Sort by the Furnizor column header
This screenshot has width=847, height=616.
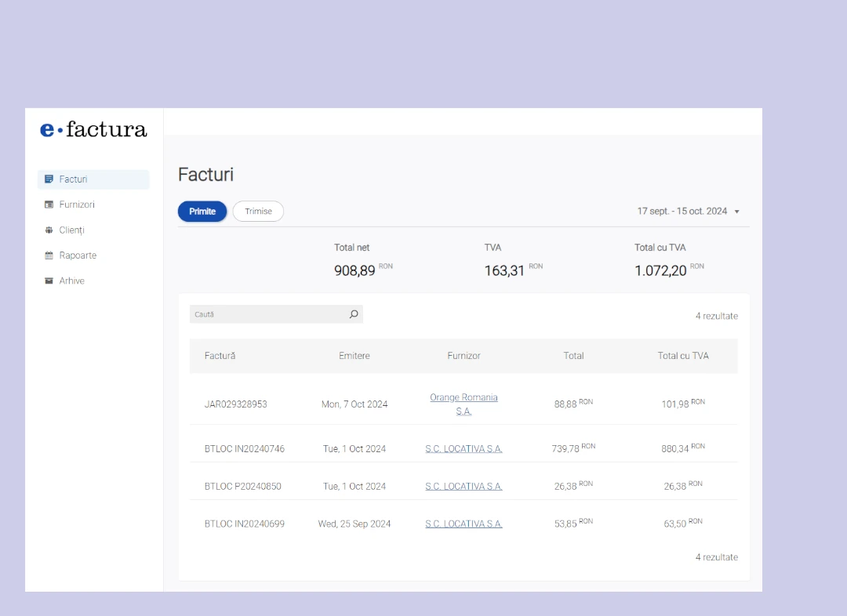(463, 356)
